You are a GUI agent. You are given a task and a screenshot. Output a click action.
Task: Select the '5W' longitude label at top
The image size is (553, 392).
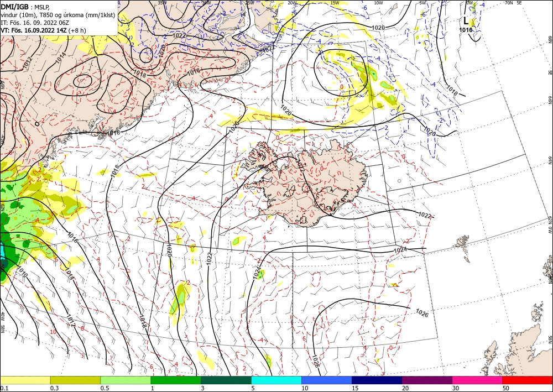[x=423, y=3]
